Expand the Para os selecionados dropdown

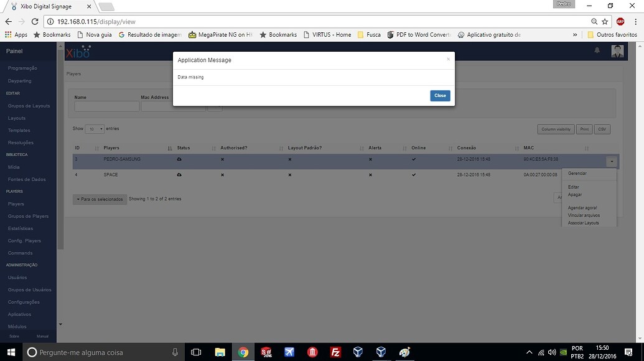(x=99, y=199)
